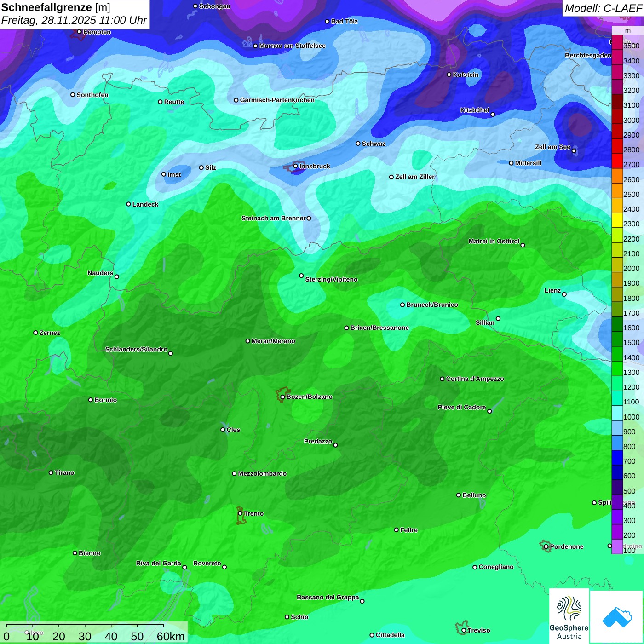Click the "3500" value on the legend
This screenshot has height=644, width=644.
point(632,46)
